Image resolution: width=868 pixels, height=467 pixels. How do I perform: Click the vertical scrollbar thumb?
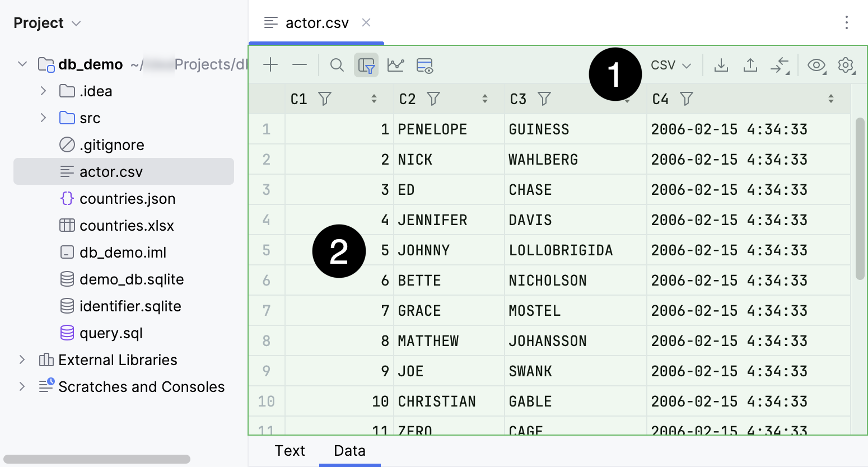click(x=861, y=196)
